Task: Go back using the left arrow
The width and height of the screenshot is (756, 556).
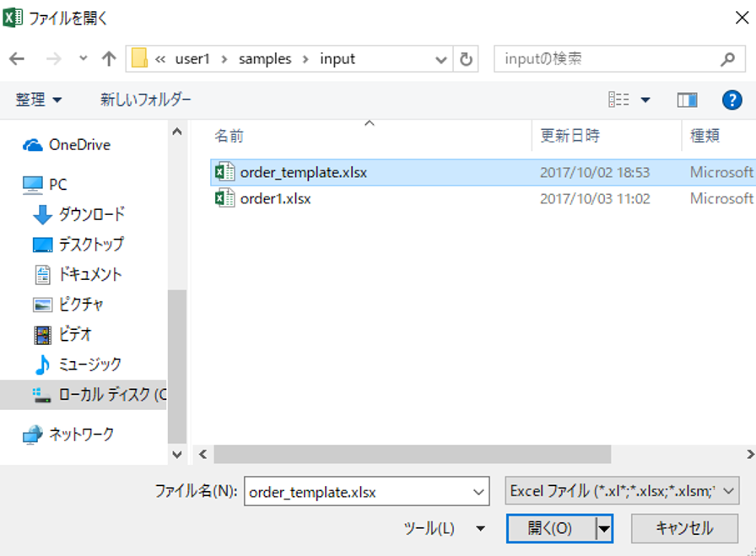Action: 17,59
